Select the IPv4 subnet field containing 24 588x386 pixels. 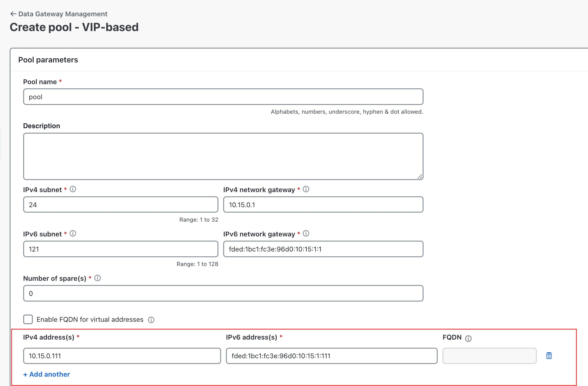tap(120, 204)
